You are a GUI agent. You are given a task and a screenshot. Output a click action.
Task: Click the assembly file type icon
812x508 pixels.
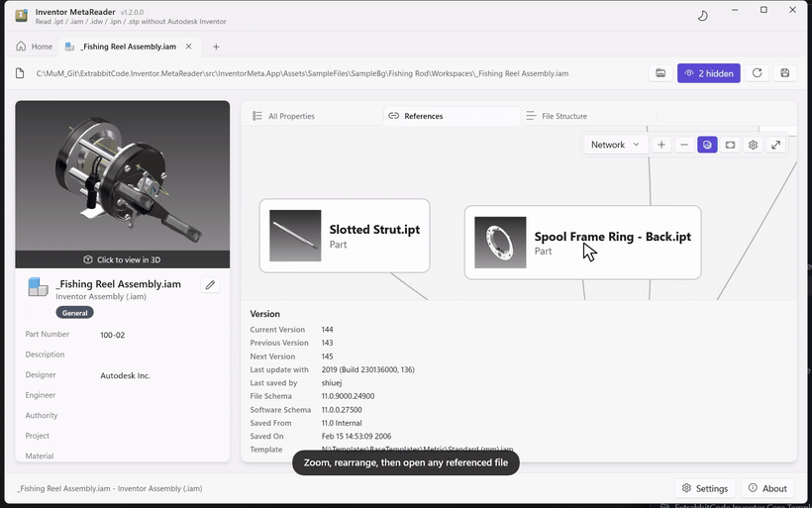click(x=38, y=287)
